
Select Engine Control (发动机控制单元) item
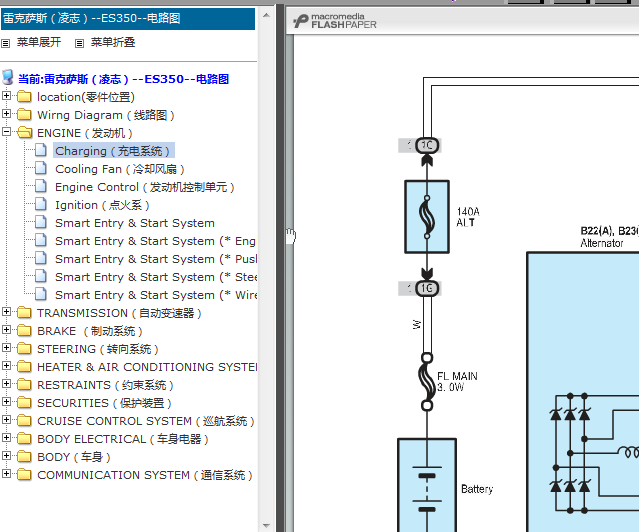pos(145,187)
